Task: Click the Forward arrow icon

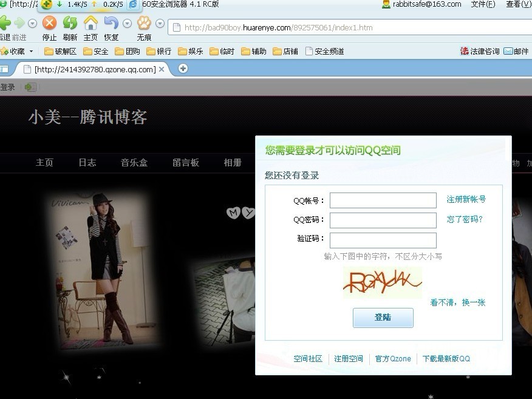Action: pos(19,22)
